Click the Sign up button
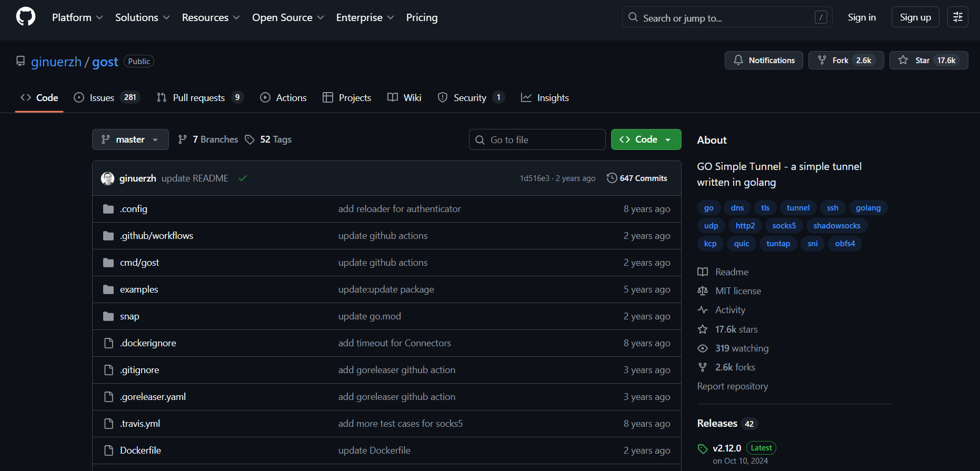Viewport: 980px width, 471px height. pos(915,17)
